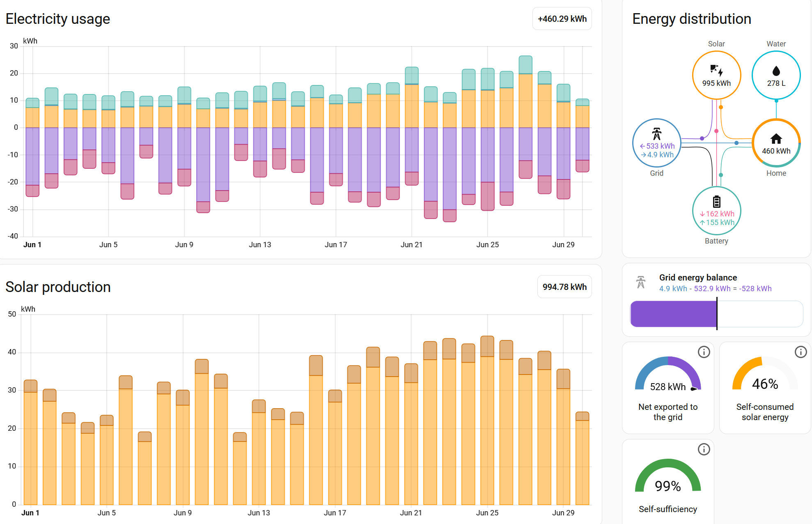Click the Home house icon
This screenshot has height=524, width=812.
pos(776,138)
